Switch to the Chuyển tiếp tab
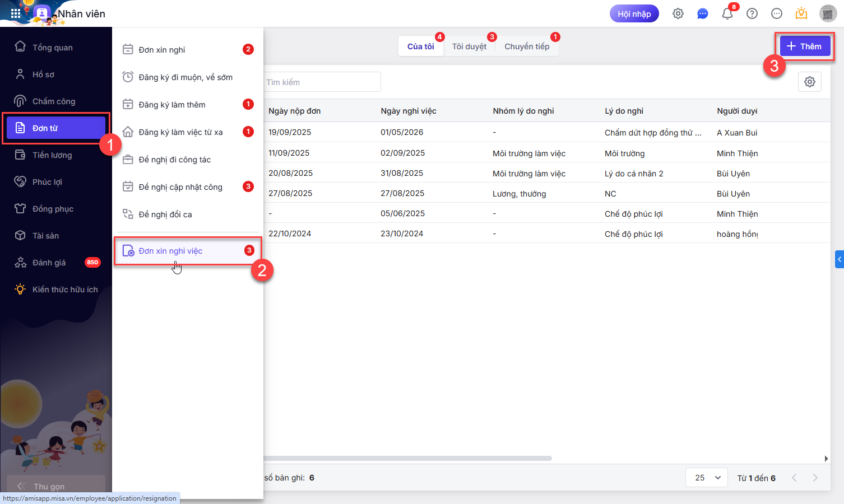The image size is (844, 504). click(x=527, y=46)
